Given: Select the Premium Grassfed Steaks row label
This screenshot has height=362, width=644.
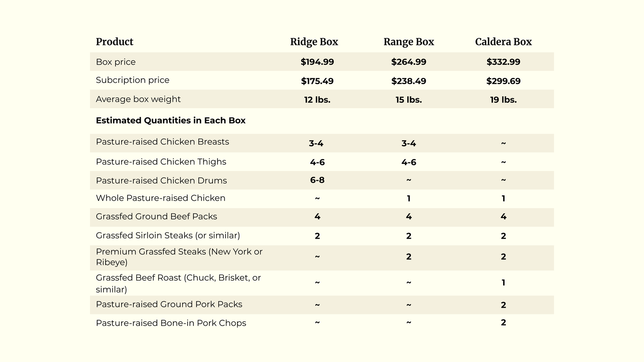Looking at the screenshot, I should pyautogui.click(x=179, y=257).
